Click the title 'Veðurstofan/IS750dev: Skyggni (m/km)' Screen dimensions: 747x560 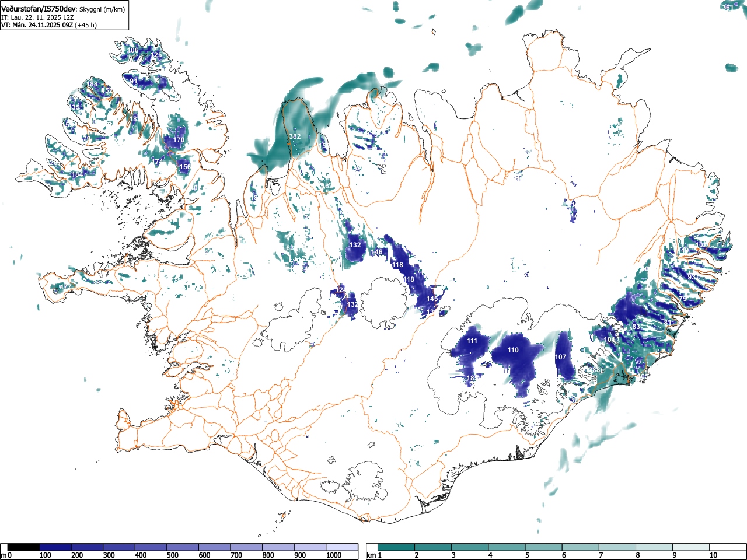pos(63,9)
